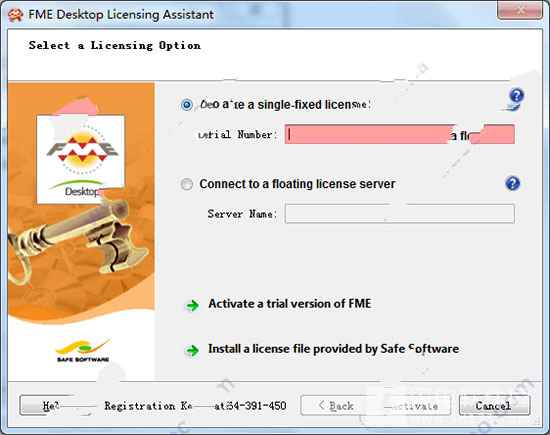Cancel the licensing assistant
Image resolution: width=550 pixels, height=435 pixels.
pos(494,406)
